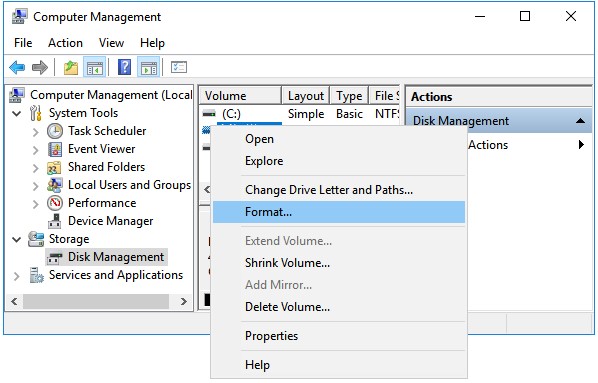Toggle Show/Hide Console Tree toolbar icon

94,68
